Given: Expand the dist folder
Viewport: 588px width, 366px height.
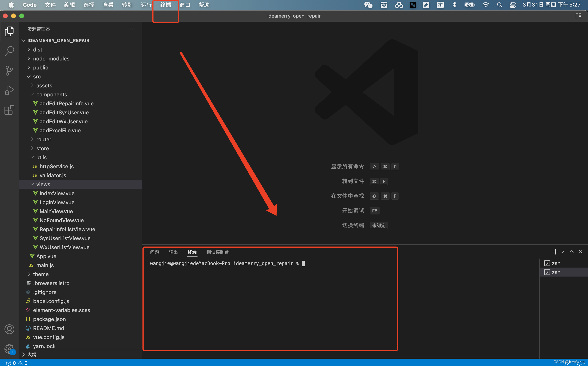Looking at the screenshot, I should pos(80,50).
